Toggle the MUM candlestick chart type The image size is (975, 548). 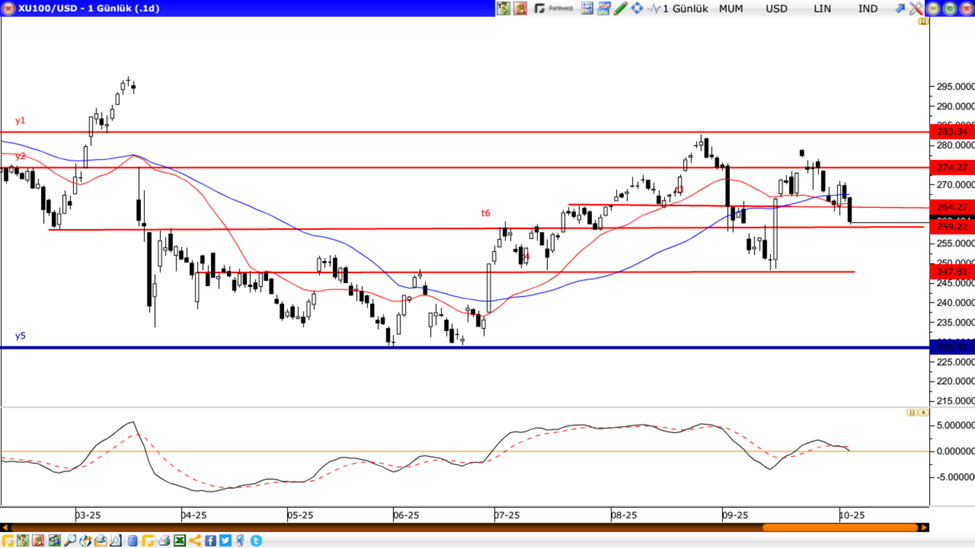[x=731, y=8]
